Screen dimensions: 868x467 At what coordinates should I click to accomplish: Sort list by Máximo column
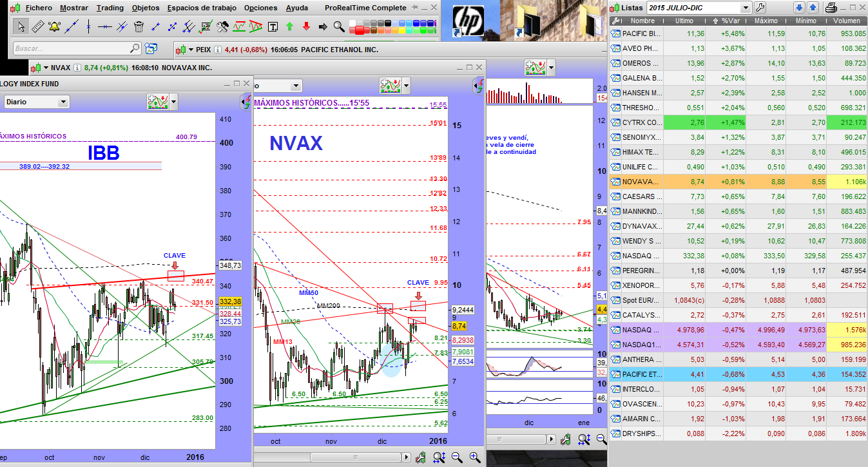(x=767, y=21)
